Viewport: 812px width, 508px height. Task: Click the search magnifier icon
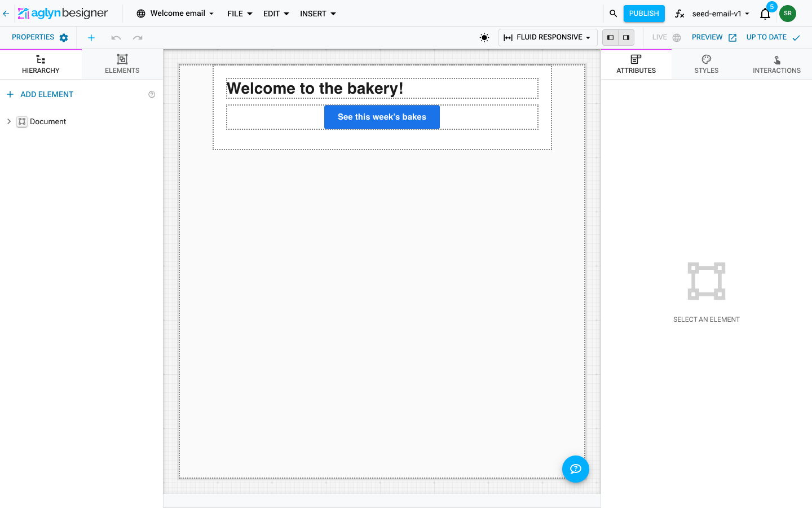tap(613, 13)
